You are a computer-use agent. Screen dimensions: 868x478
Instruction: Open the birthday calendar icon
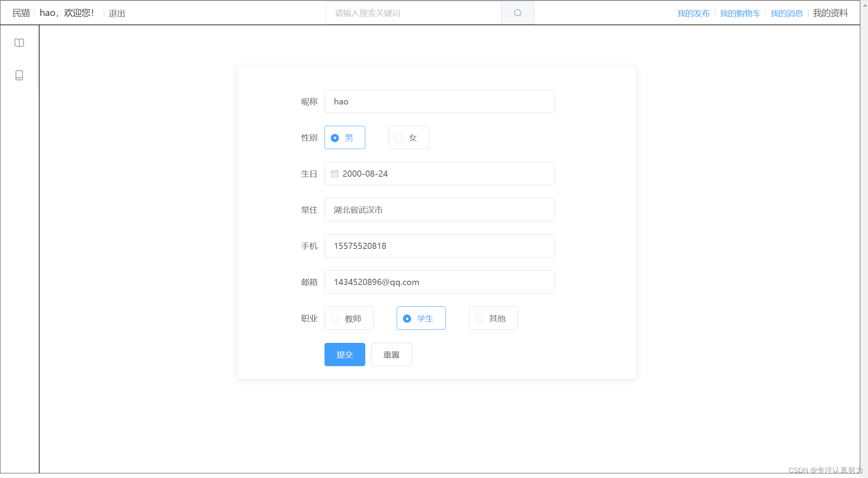click(334, 174)
